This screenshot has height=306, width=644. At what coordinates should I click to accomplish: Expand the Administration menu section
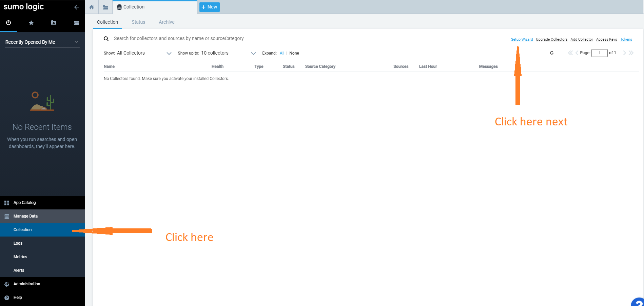point(42,284)
